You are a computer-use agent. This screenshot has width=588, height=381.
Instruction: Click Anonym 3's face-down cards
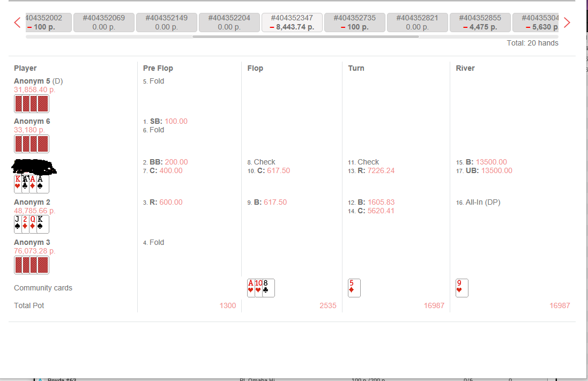[x=32, y=265]
